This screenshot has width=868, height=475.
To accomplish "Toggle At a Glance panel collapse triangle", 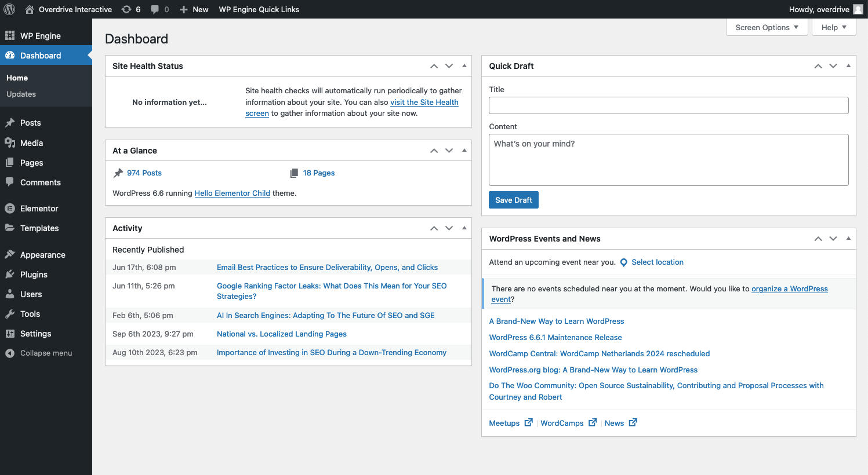I will 464,151.
